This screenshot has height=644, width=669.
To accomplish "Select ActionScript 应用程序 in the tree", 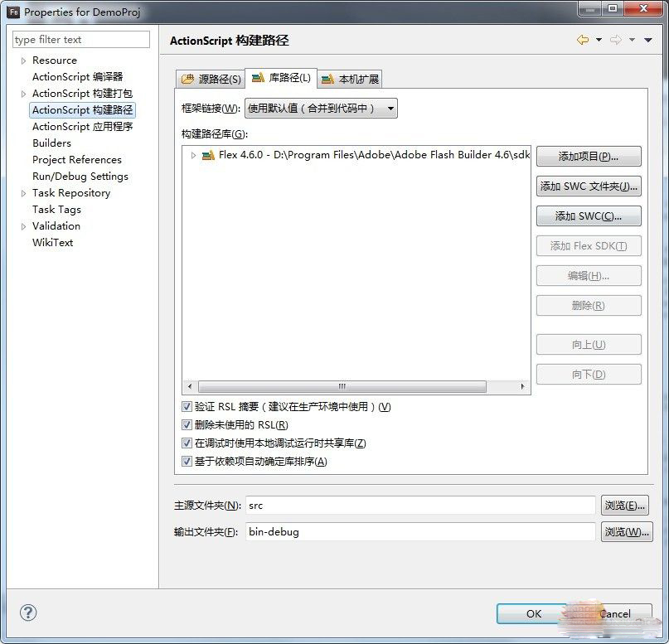I will coord(82,127).
